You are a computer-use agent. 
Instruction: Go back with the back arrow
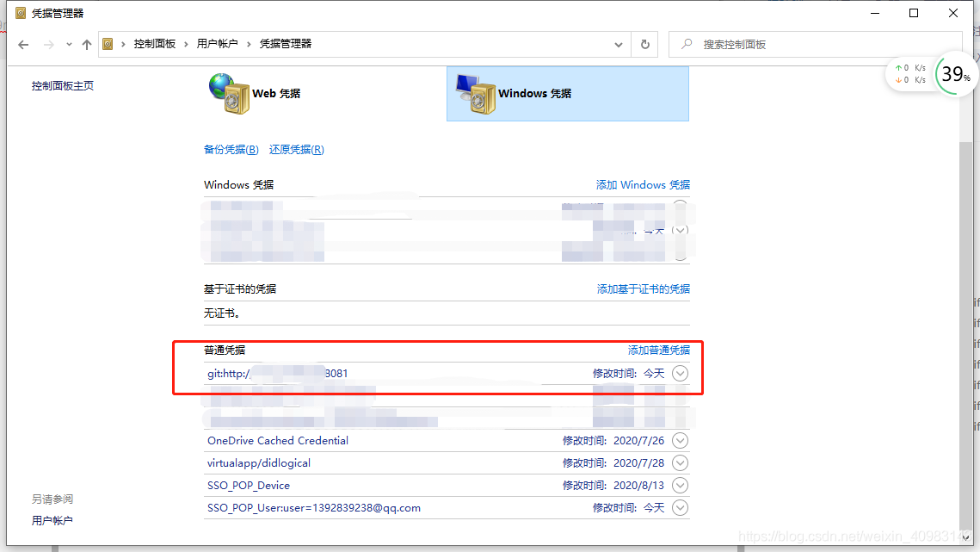(23, 45)
